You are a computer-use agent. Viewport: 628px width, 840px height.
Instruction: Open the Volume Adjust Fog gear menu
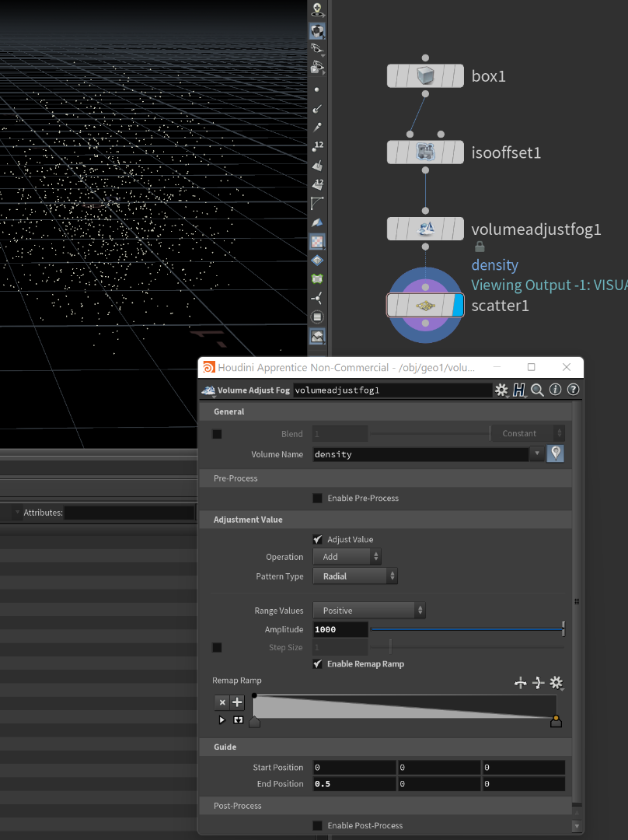tap(501, 390)
